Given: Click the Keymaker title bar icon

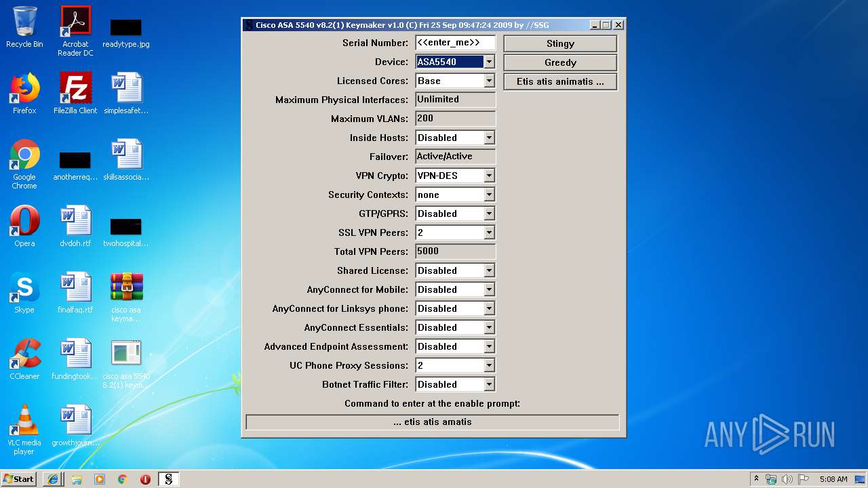Looking at the screenshot, I should (x=249, y=25).
